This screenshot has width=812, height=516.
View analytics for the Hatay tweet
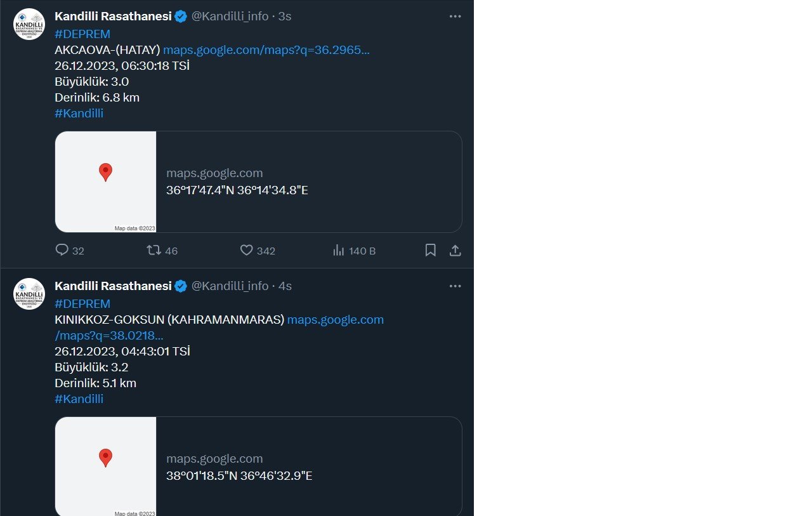[x=339, y=250]
